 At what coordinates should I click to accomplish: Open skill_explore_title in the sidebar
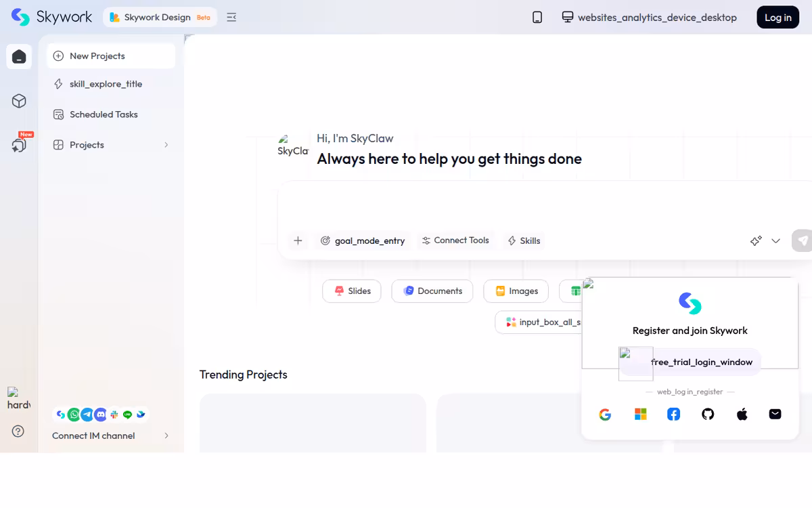[x=111, y=84]
